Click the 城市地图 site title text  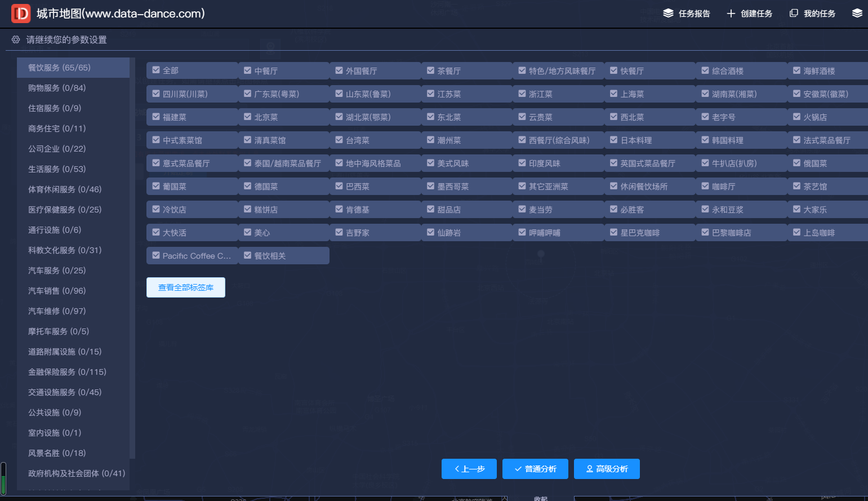(121, 14)
